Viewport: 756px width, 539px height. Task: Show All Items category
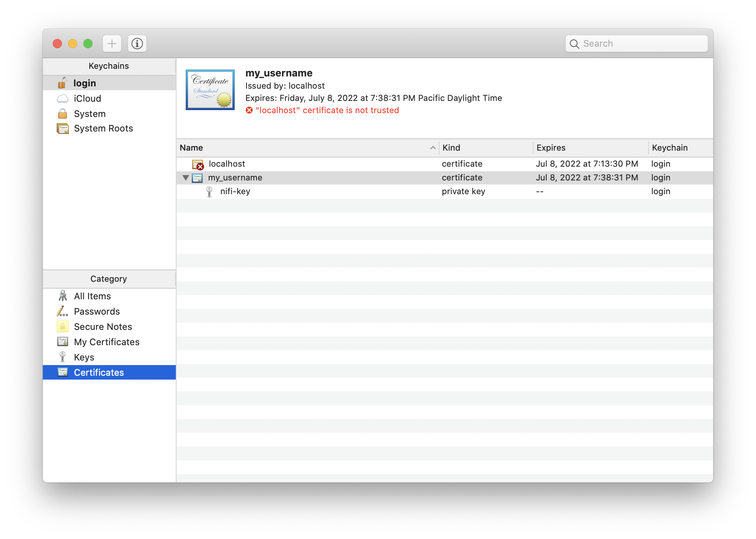pos(92,296)
